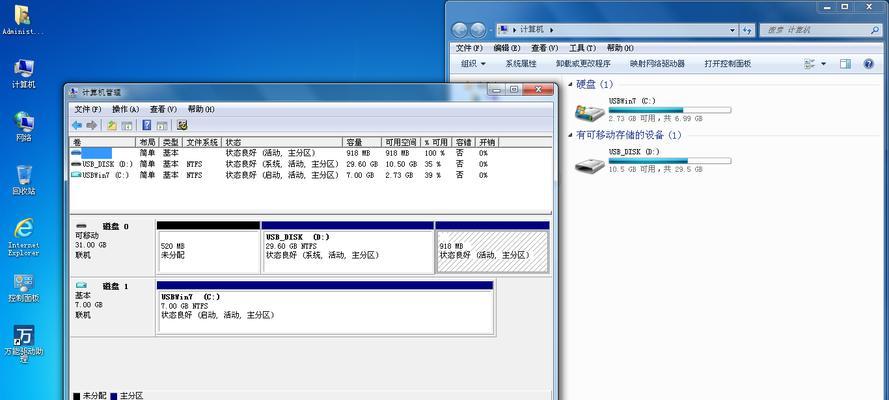Select the 918 MB hatched partition block
The height and width of the screenshot is (400, 889).
pos(492,247)
